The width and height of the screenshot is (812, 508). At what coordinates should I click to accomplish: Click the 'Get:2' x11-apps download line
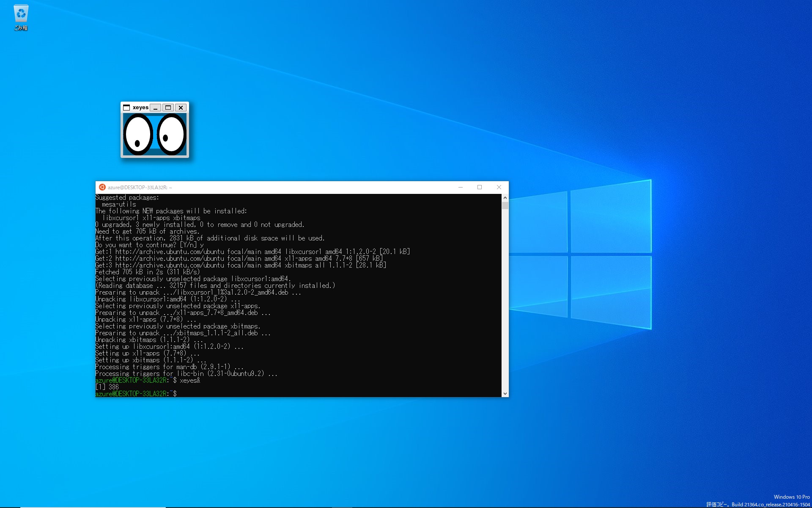click(x=239, y=259)
